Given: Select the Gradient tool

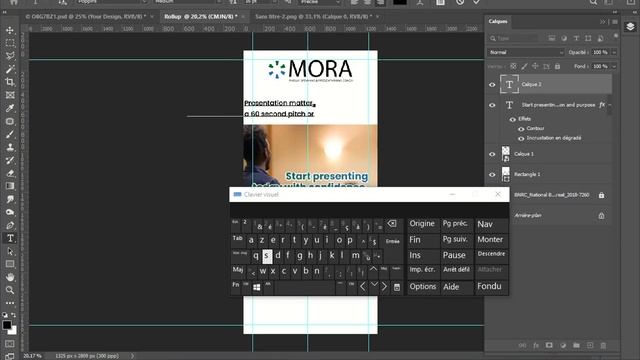Looking at the screenshot, I should coord(10,186).
